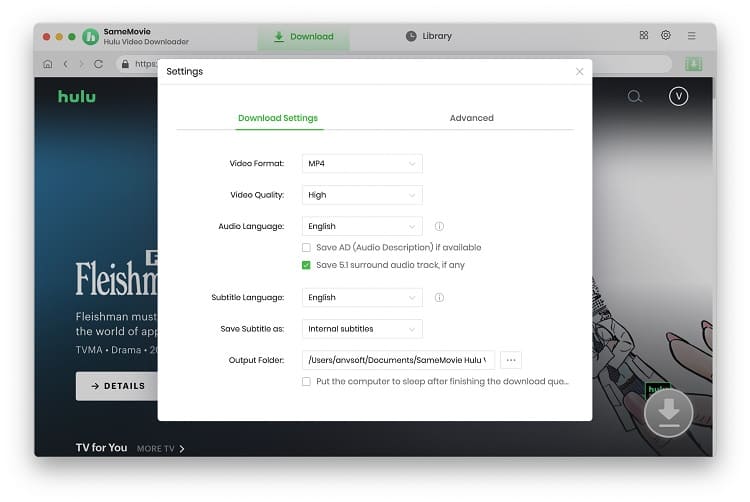750x502 pixels.
Task: Open the Library tab
Action: 429,36
